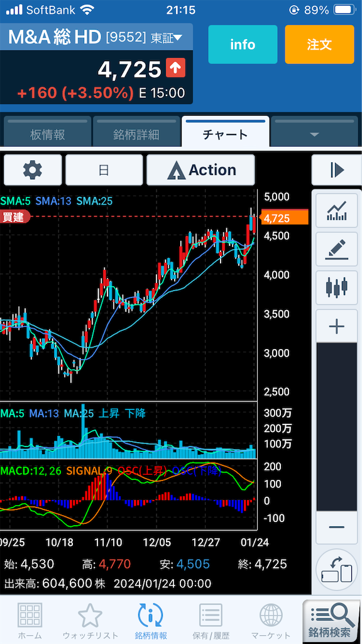The image size is (362, 644).
Task: Tap the SMA:25 legend label
Action: point(94,201)
